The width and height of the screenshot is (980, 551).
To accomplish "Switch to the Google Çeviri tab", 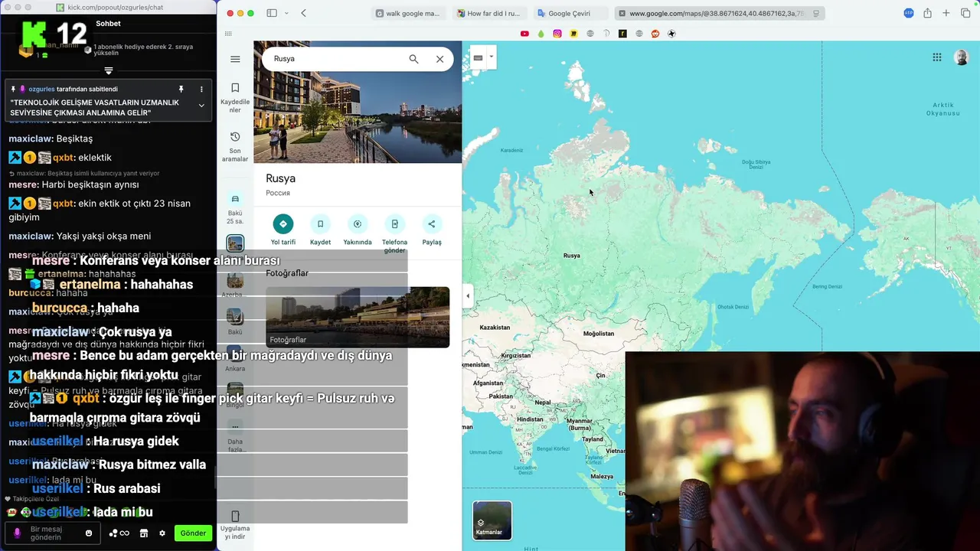I will (570, 13).
